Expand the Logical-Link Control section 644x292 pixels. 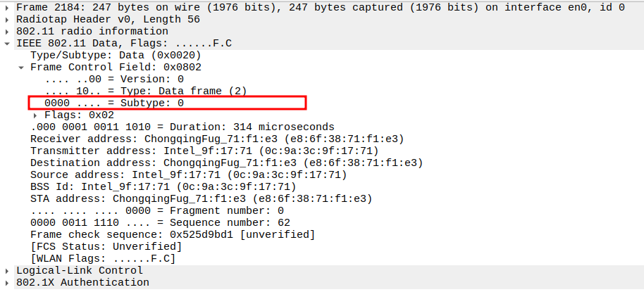[x=7, y=271]
